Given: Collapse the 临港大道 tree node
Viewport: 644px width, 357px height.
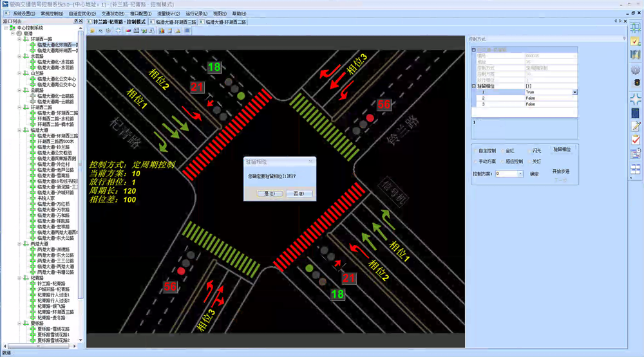Looking at the screenshot, I should 19,130.
